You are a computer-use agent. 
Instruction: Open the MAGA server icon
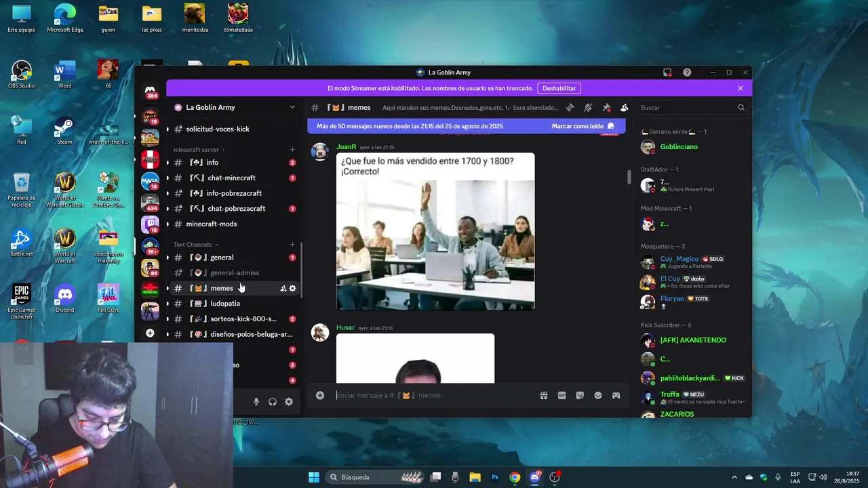pyautogui.click(x=150, y=181)
